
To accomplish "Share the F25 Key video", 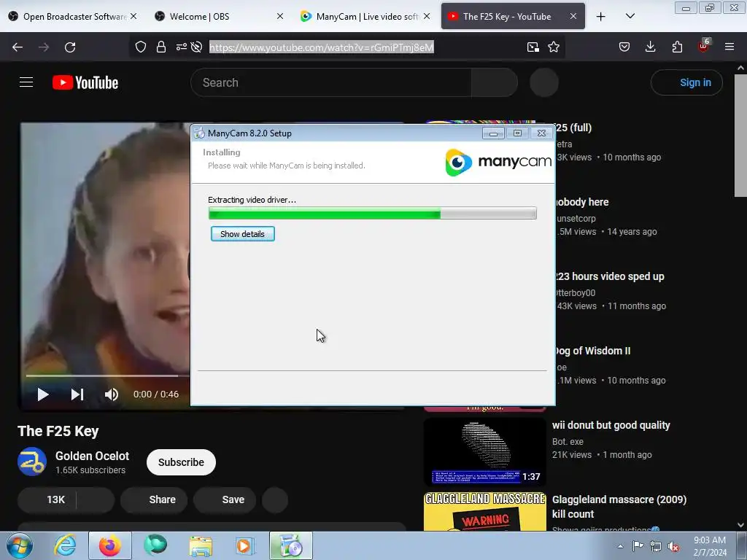I will coord(154,499).
